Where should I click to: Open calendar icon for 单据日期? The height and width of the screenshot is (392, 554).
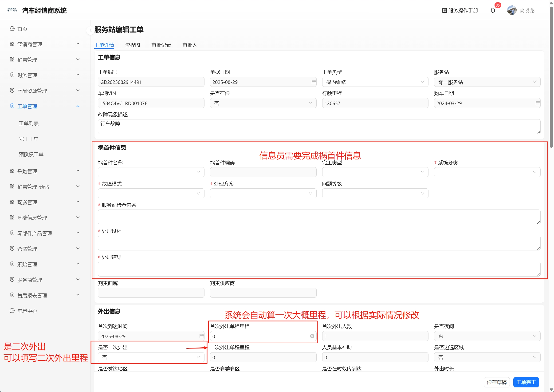(x=314, y=82)
